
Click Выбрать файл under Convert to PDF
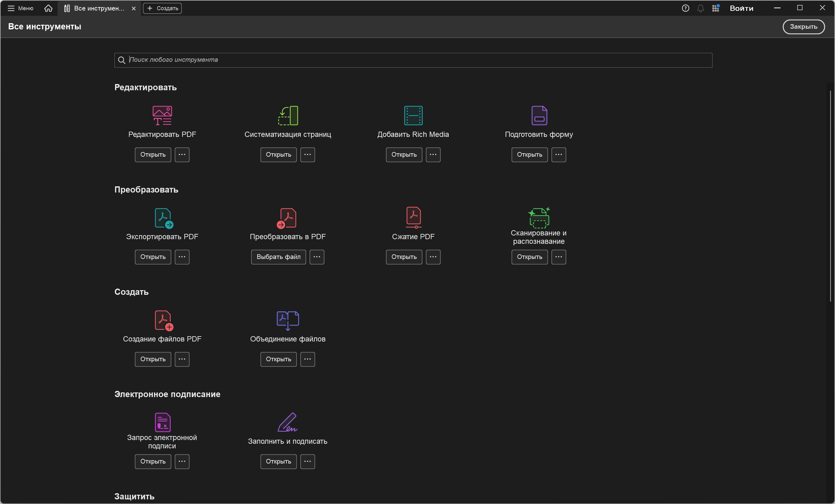278,257
